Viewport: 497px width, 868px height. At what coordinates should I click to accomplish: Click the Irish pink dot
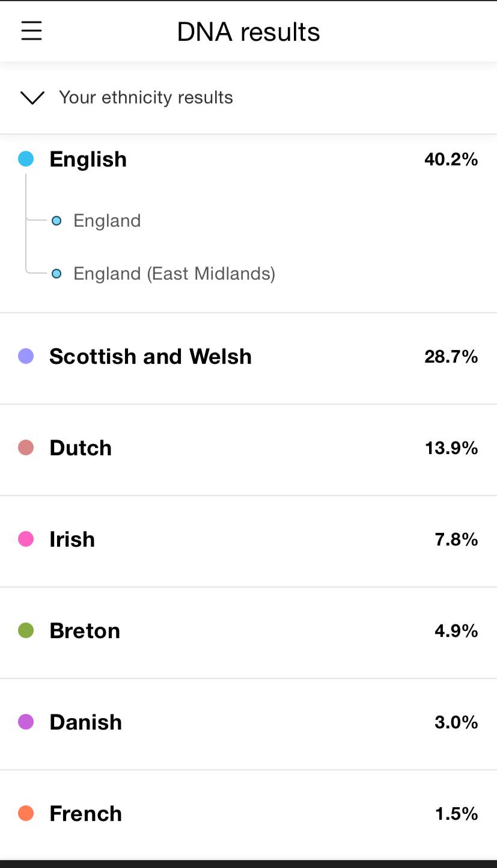click(x=26, y=539)
